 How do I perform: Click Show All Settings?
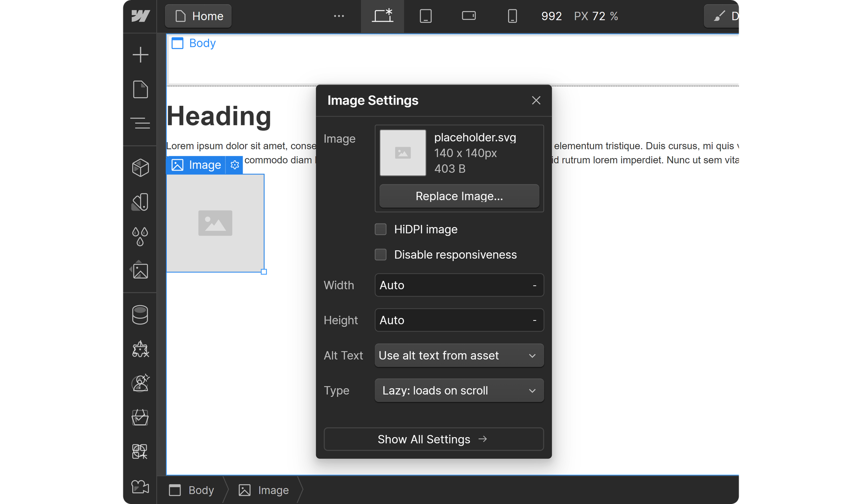433,439
